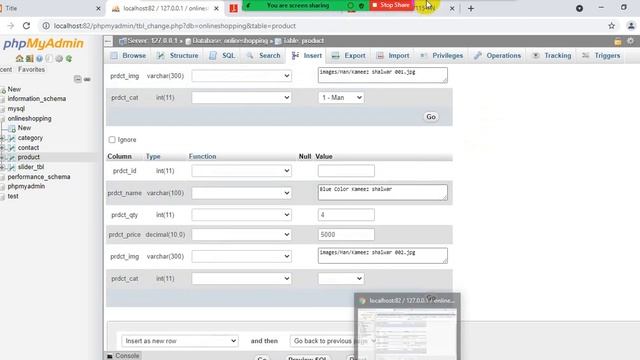The width and height of the screenshot is (640, 360).
Task: Click the 'Server: 127.0.0.1' breadcrumb link
Action: click(x=152, y=41)
